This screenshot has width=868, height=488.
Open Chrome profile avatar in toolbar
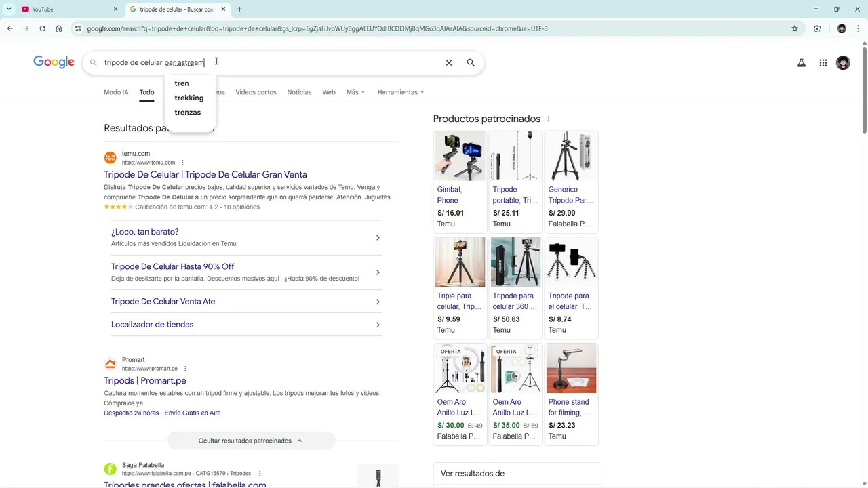click(842, 28)
